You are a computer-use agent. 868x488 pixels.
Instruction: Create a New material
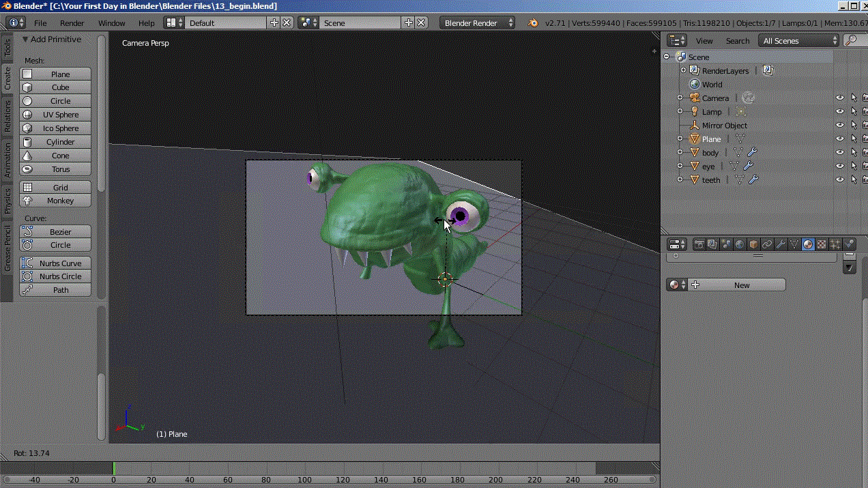(x=737, y=285)
